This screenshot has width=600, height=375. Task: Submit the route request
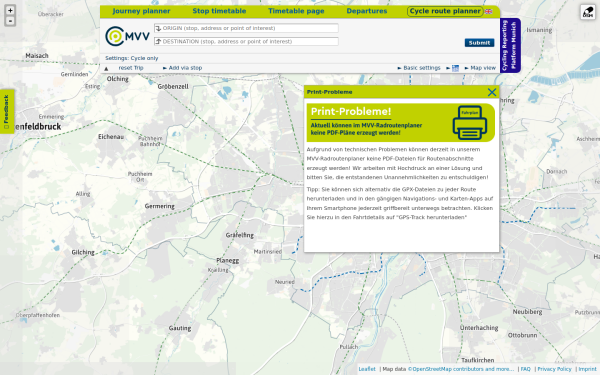pos(479,43)
